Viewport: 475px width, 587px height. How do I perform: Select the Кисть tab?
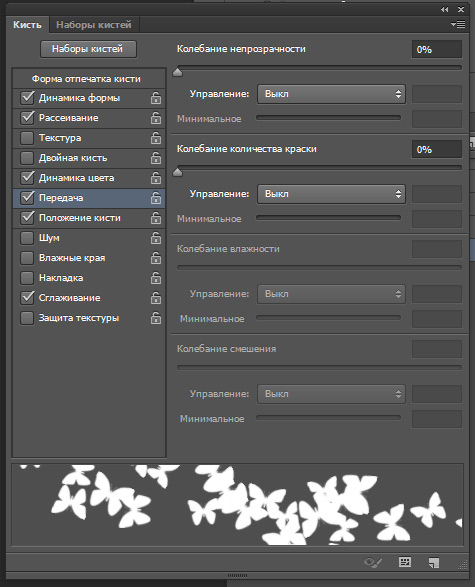(x=27, y=25)
